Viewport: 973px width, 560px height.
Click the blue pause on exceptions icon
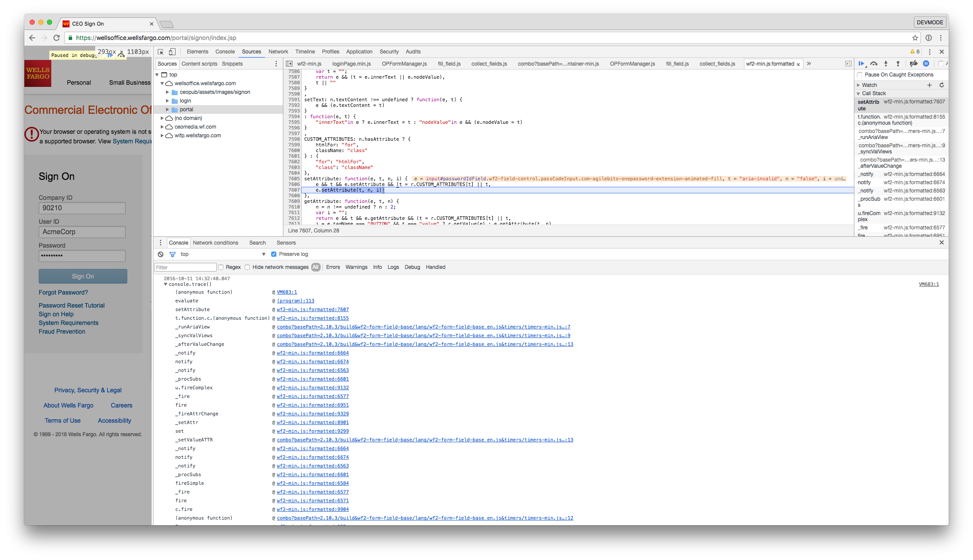pyautogui.click(x=926, y=64)
